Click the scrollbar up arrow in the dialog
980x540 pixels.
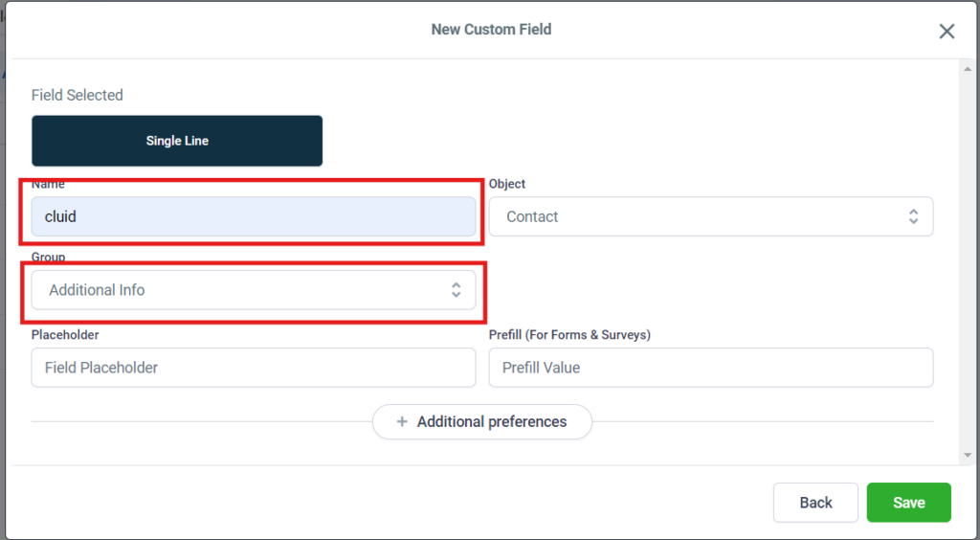968,69
